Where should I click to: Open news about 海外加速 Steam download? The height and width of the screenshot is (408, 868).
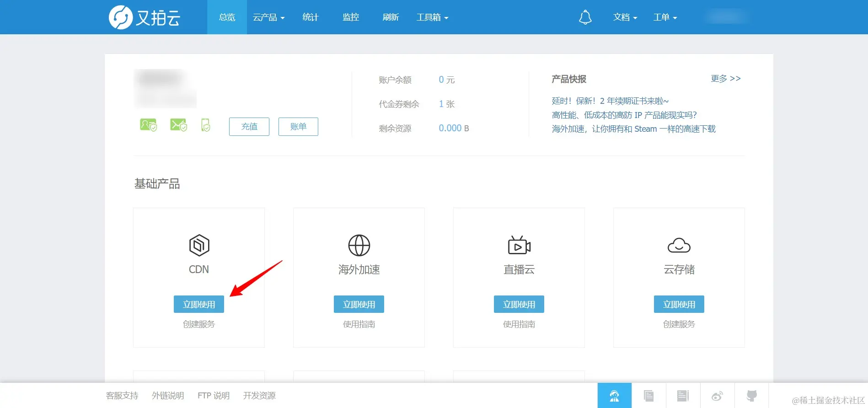pyautogui.click(x=633, y=129)
